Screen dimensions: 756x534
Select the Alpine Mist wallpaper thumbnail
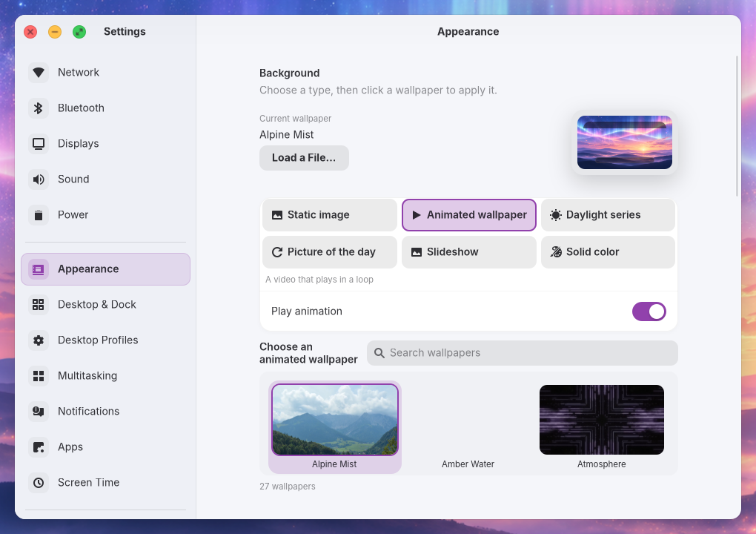pyautogui.click(x=335, y=420)
